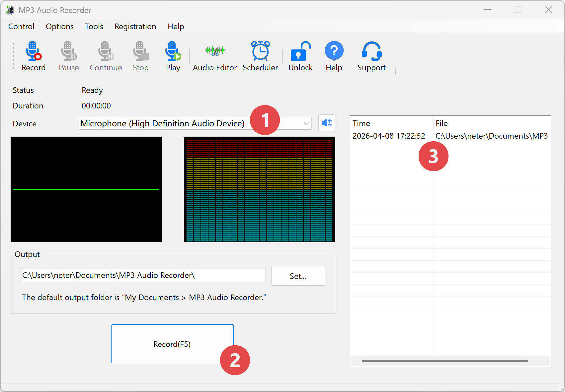The image size is (565, 392).
Task: Minimize the MP3 Audio Recorder window
Action: tap(488, 10)
